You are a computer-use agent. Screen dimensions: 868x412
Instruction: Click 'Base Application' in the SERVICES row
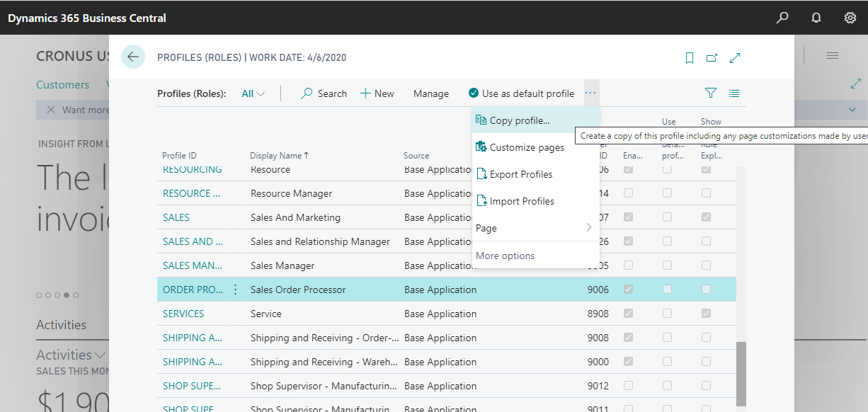(x=440, y=314)
